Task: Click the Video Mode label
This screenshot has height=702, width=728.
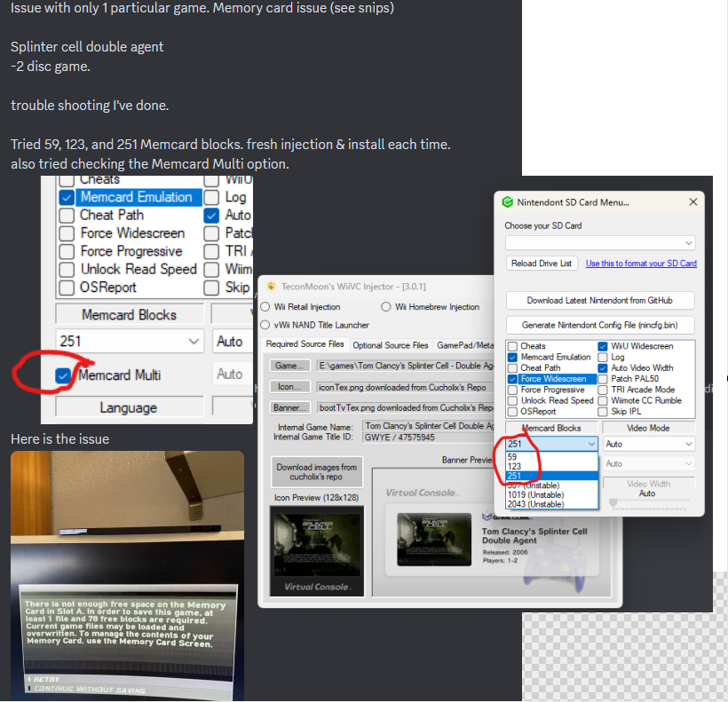Action: (x=649, y=428)
